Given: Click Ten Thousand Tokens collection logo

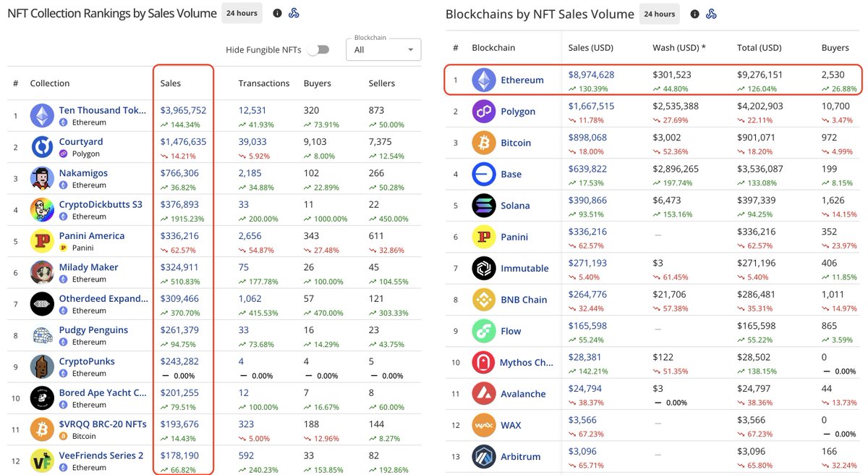Looking at the screenshot, I should [42, 116].
